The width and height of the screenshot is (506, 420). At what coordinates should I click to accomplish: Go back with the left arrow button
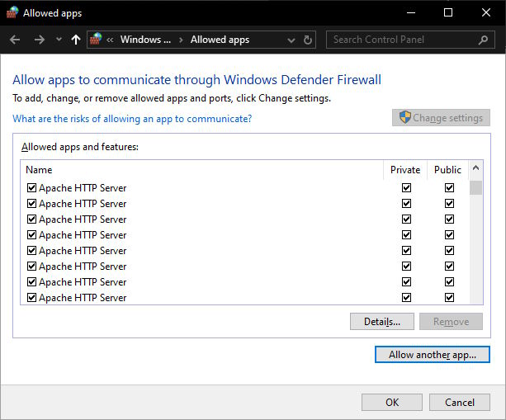pos(15,40)
